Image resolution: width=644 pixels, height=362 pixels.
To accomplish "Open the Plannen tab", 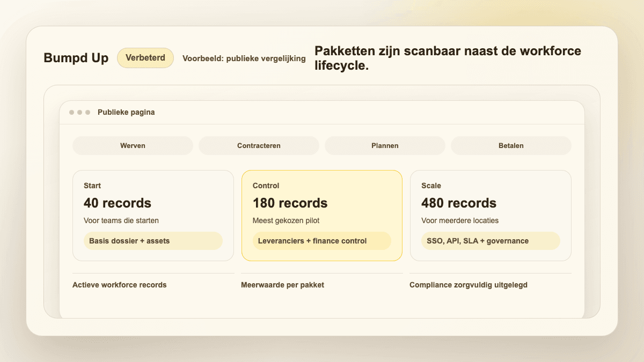I will [x=385, y=145].
